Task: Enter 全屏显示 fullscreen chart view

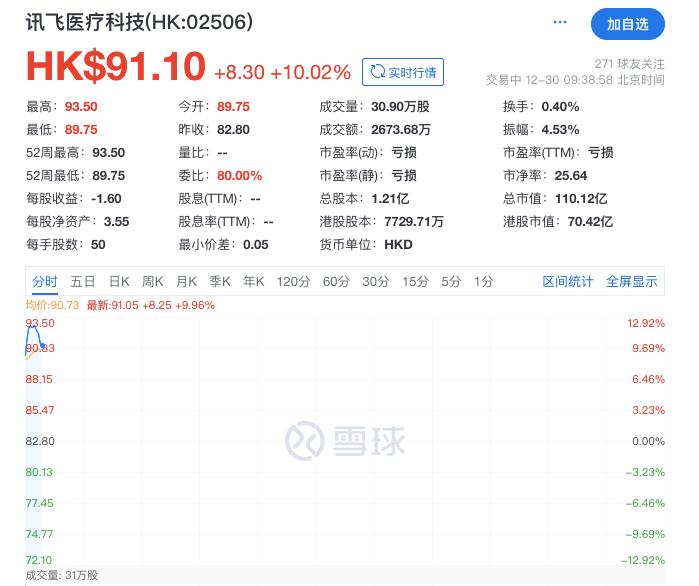Action: pyautogui.click(x=632, y=282)
